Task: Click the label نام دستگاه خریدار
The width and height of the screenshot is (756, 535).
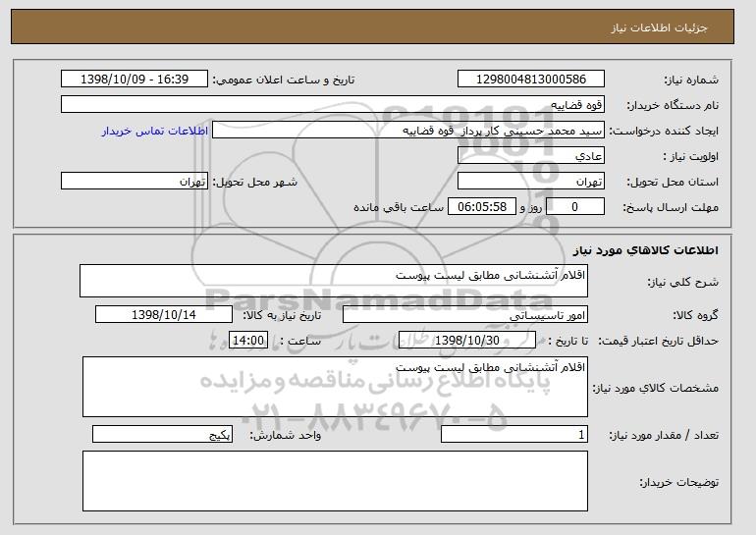Action: pos(673,106)
